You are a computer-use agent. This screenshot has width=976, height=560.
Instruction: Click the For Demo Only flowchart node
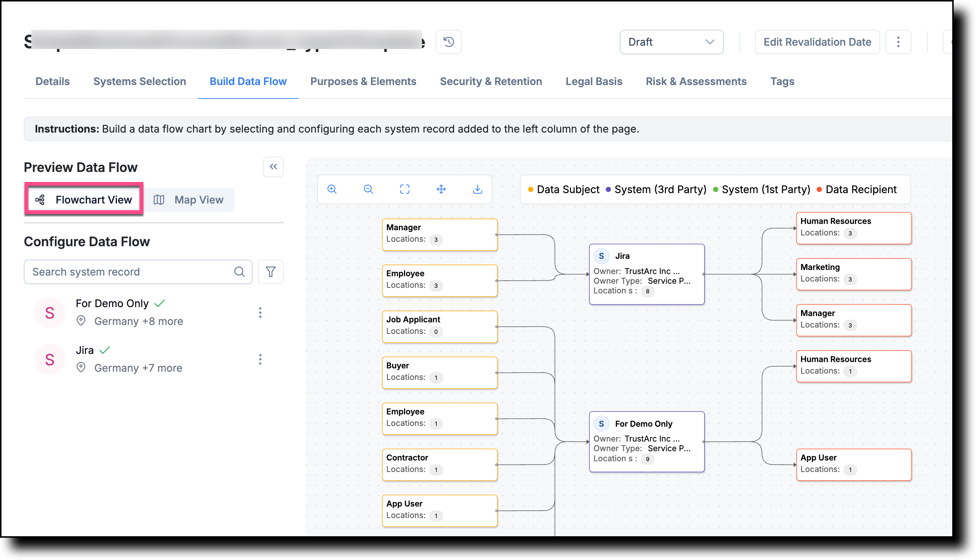[x=647, y=442]
